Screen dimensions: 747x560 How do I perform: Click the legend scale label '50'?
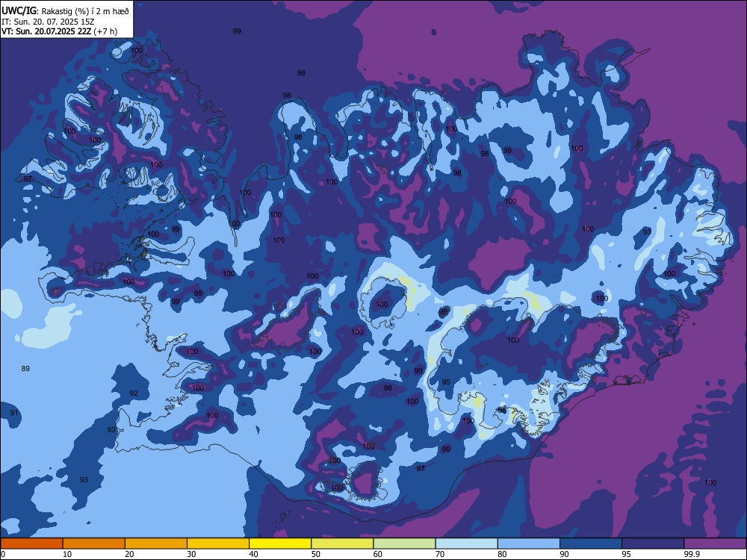315,554
